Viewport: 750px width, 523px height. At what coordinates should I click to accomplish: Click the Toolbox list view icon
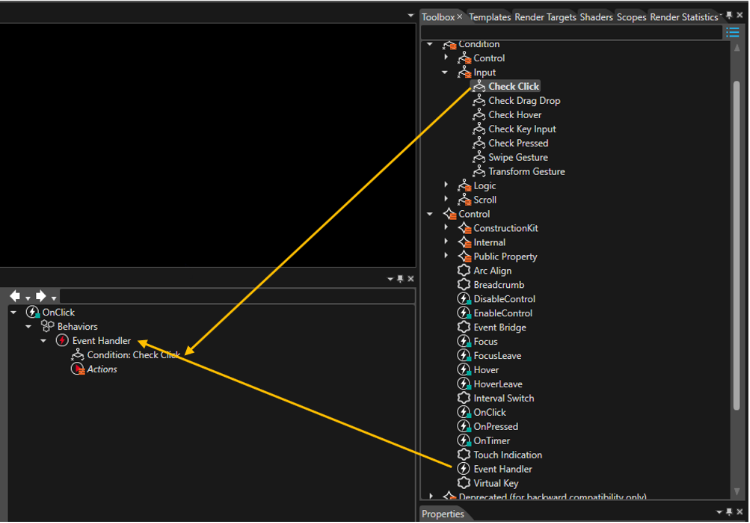(x=732, y=32)
